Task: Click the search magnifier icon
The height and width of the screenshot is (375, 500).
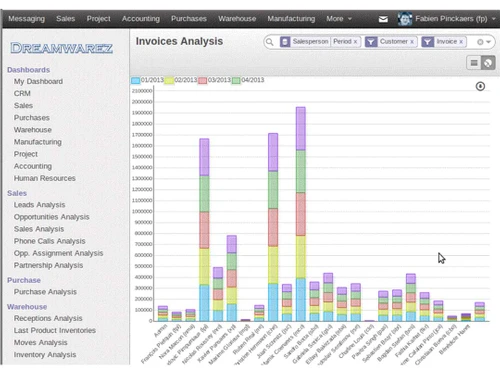Action: click(x=270, y=42)
